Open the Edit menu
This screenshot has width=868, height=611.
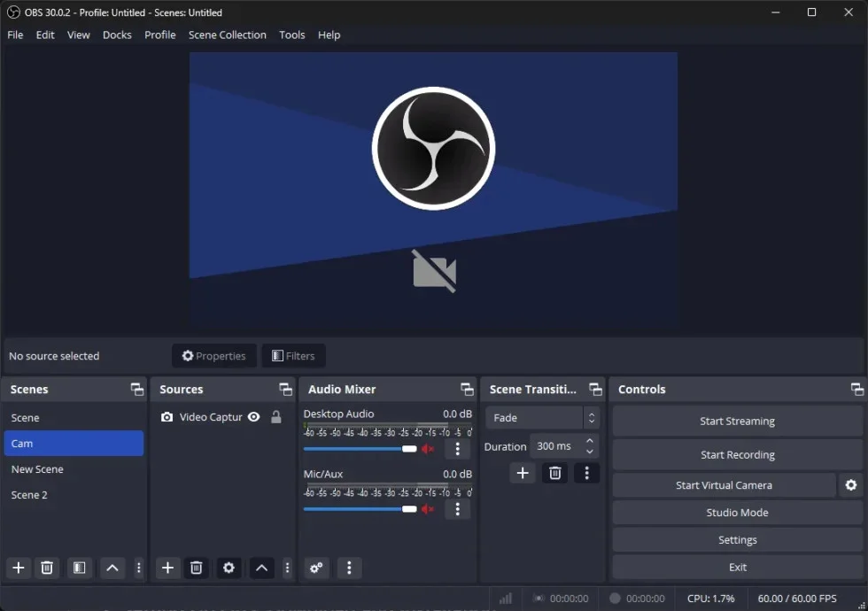45,35
